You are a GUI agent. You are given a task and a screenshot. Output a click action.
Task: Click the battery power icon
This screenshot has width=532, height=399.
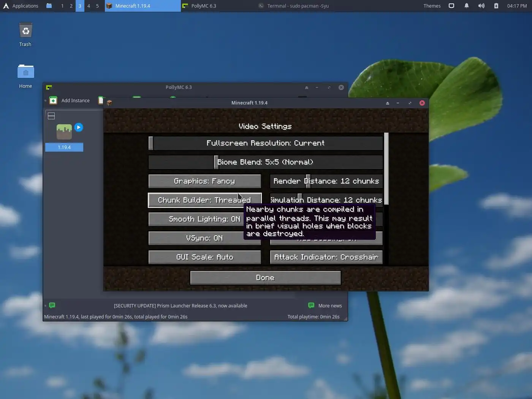click(x=496, y=6)
